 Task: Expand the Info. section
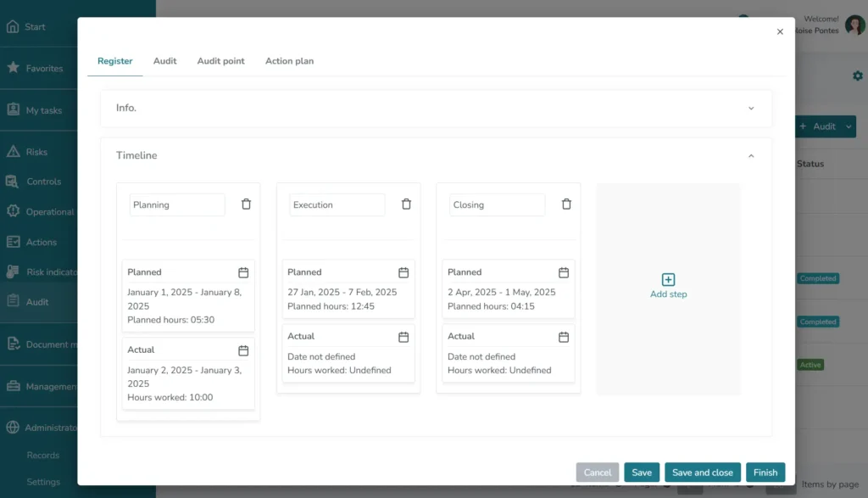pos(750,109)
